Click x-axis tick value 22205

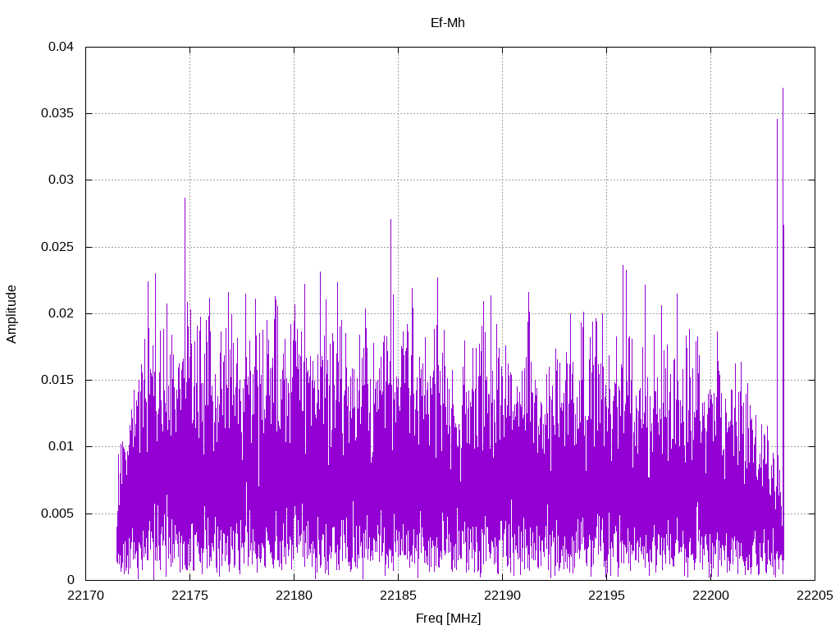click(x=815, y=596)
